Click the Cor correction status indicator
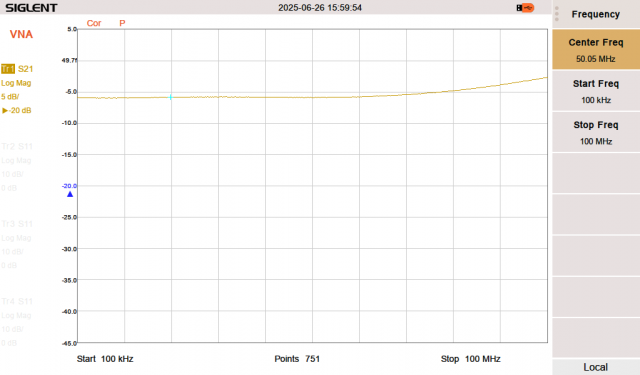This screenshot has width=640, height=375. (x=94, y=23)
